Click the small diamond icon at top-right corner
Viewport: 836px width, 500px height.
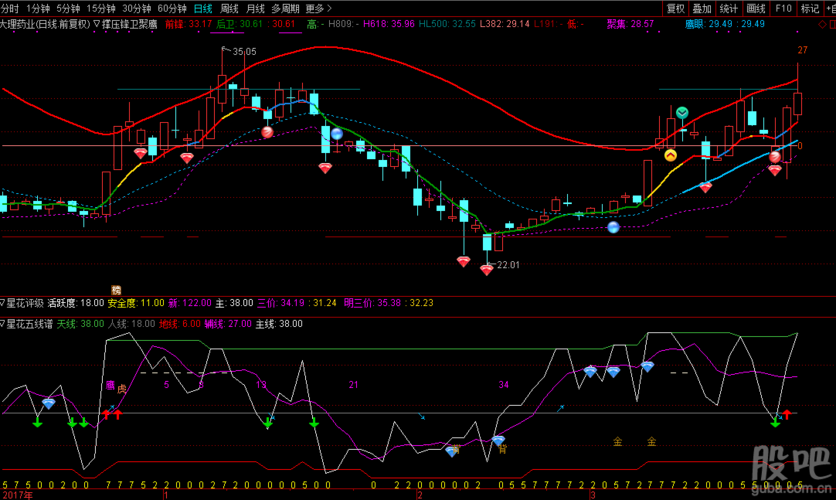tap(822, 25)
